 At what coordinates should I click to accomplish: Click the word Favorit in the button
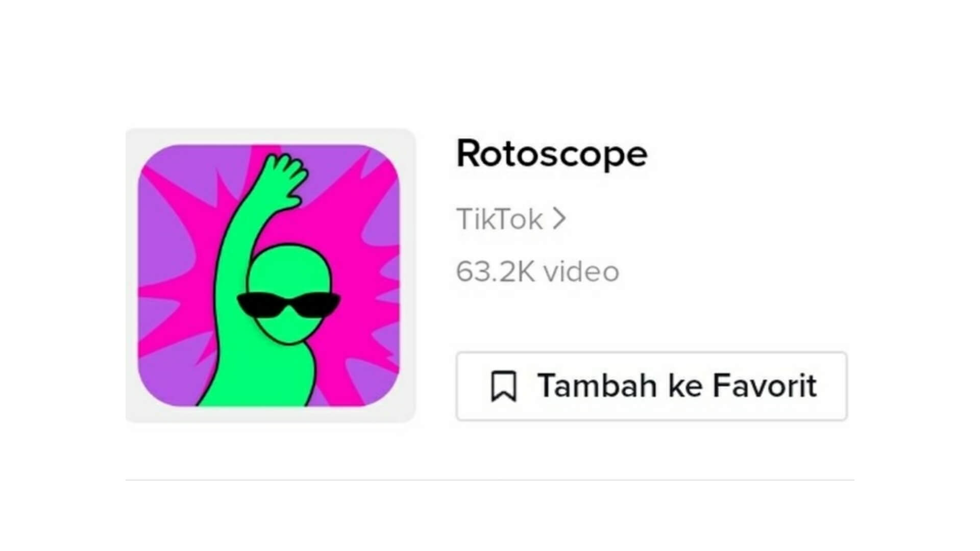[765, 385]
